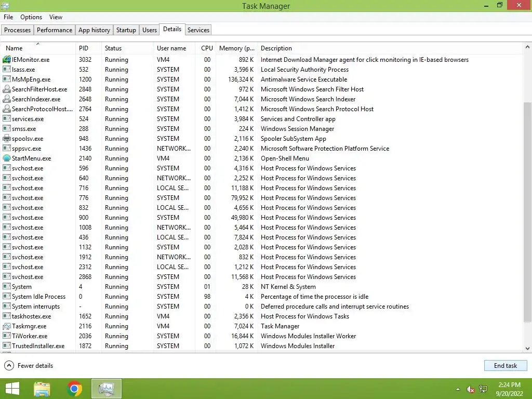This screenshot has width=532, height=399.
Task: Open the Windows Start button
Action: coord(12,389)
